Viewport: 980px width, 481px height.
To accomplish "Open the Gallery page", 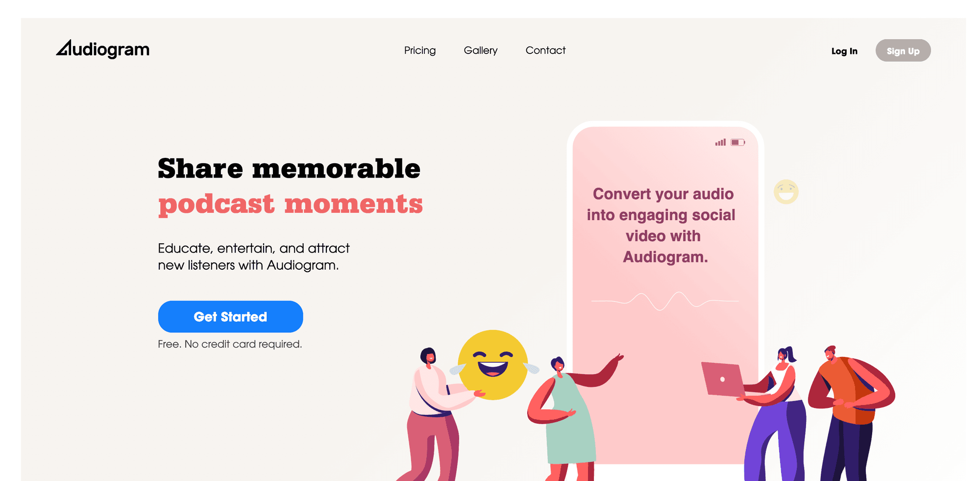I will pos(481,51).
